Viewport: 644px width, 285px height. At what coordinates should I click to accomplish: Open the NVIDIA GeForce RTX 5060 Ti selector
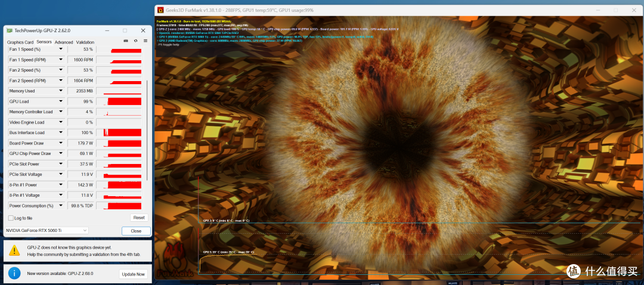[x=47, y=231]
